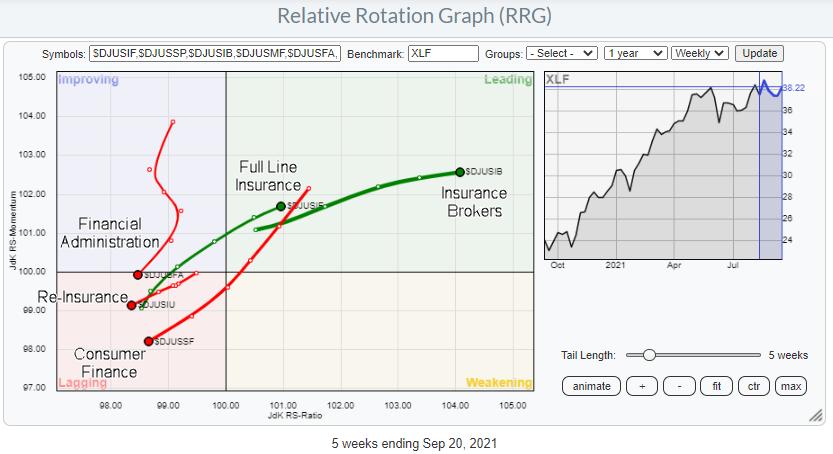Select the $DJUSSF Consumer Finance marker
This screenshot has width=833, height=454.
(148, 341)
